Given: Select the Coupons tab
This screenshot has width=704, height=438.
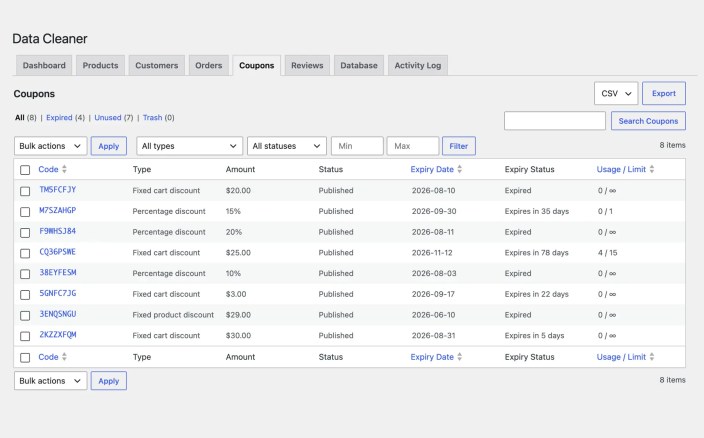Looking at the screenshot, I should (x=256, y=65).
